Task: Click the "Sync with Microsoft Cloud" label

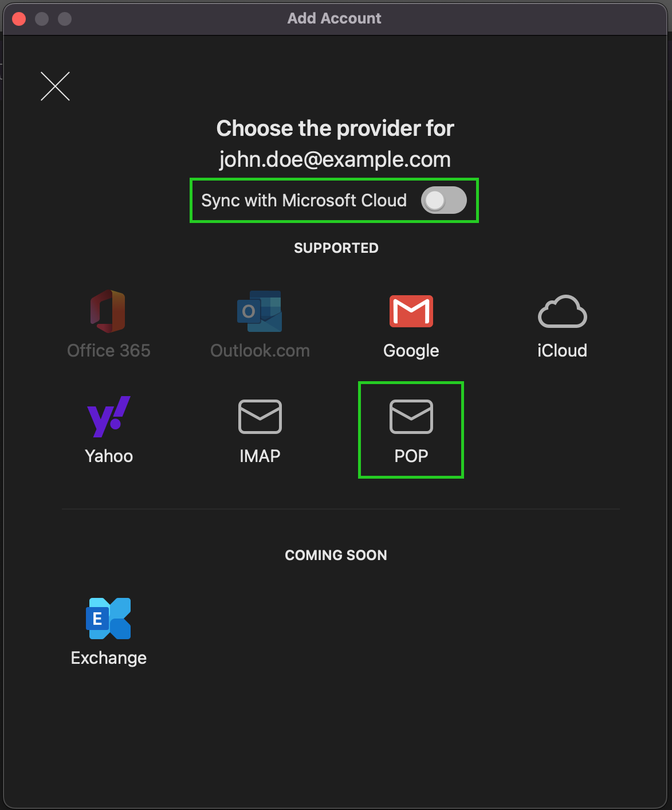Action: pos(304,201)
